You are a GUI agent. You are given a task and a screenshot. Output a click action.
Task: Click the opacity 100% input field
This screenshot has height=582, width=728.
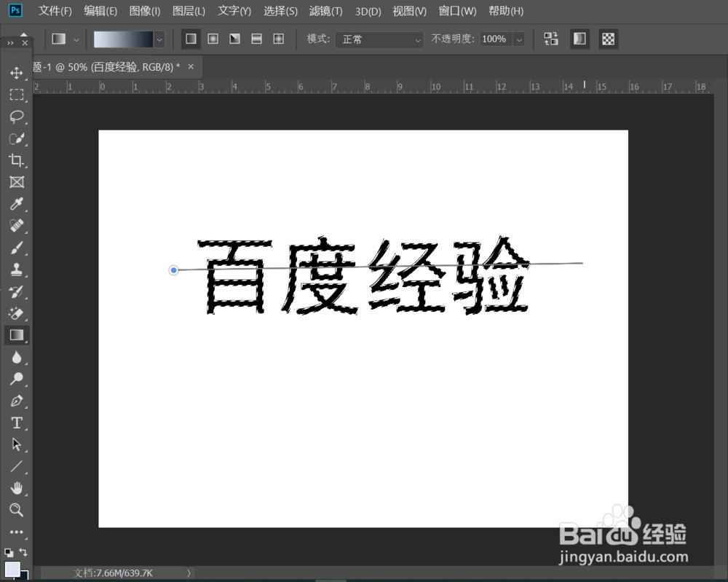click(x=496, y=39)
